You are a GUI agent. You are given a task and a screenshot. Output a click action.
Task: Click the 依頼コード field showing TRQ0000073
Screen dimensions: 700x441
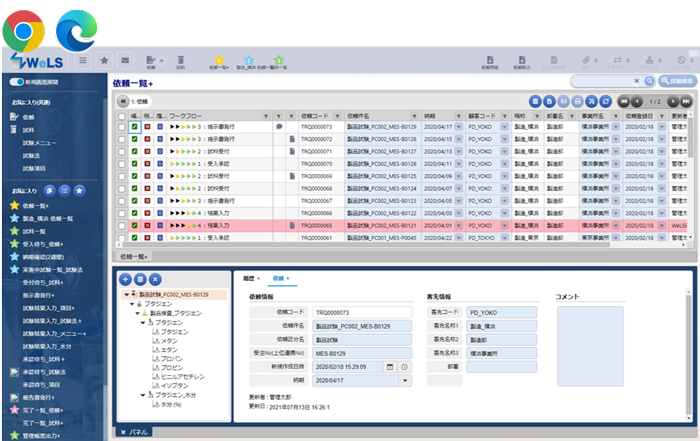pyautogui.click(x=362, y=312)
